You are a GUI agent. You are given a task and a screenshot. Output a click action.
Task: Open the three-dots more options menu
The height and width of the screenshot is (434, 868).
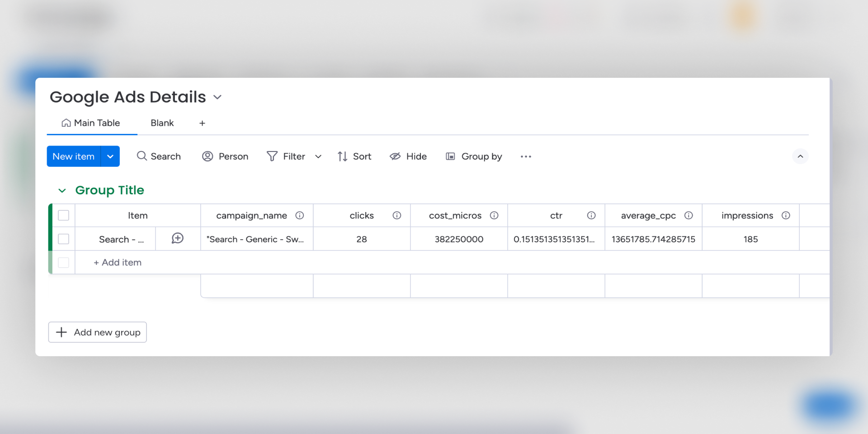tap(526, 156)
